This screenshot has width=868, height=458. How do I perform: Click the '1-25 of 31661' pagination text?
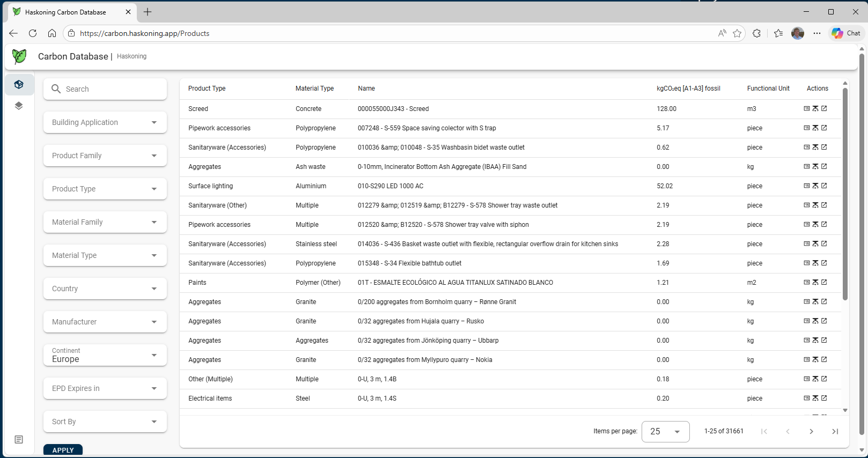point(724,431)
